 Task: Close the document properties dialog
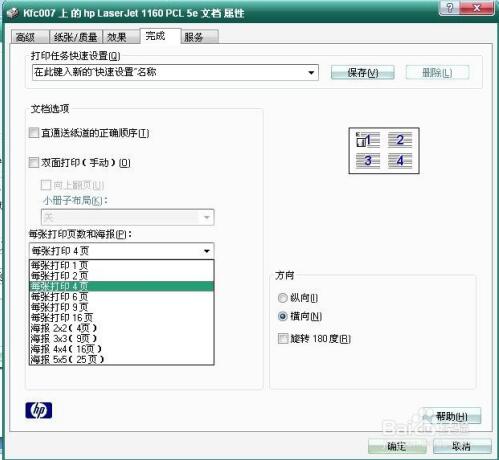477,8
